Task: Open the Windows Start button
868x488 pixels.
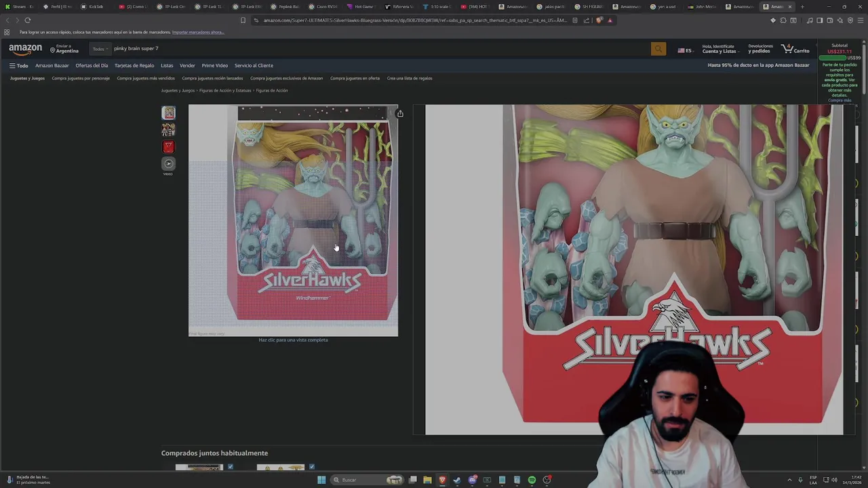Action: coord(321,480)
